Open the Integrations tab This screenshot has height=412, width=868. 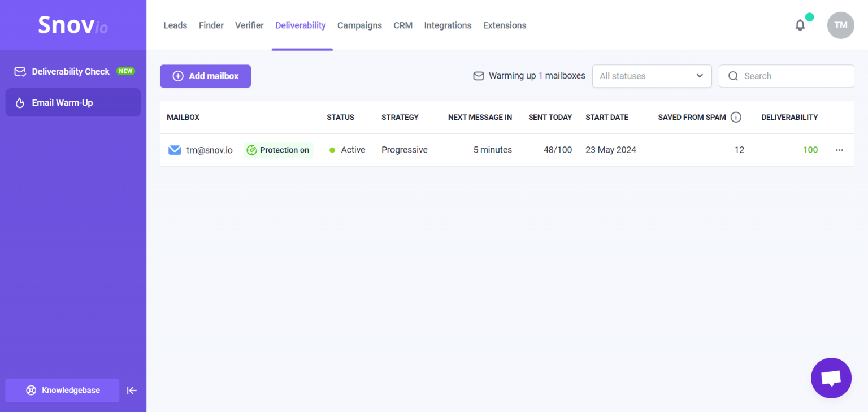tap(448, 25)
